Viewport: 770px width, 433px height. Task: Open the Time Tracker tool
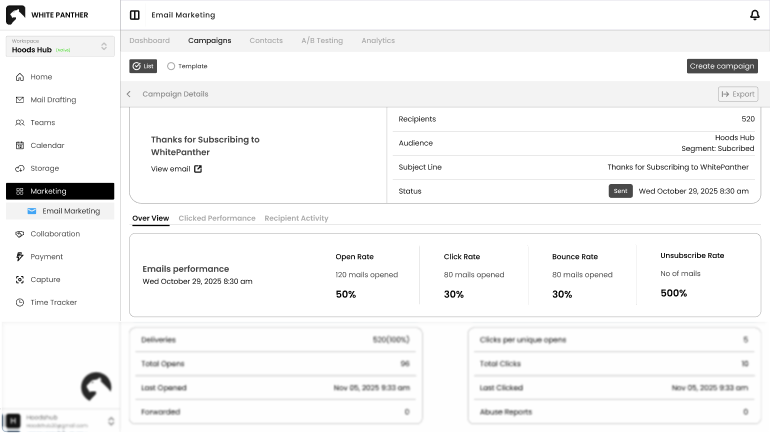(53, 303)
